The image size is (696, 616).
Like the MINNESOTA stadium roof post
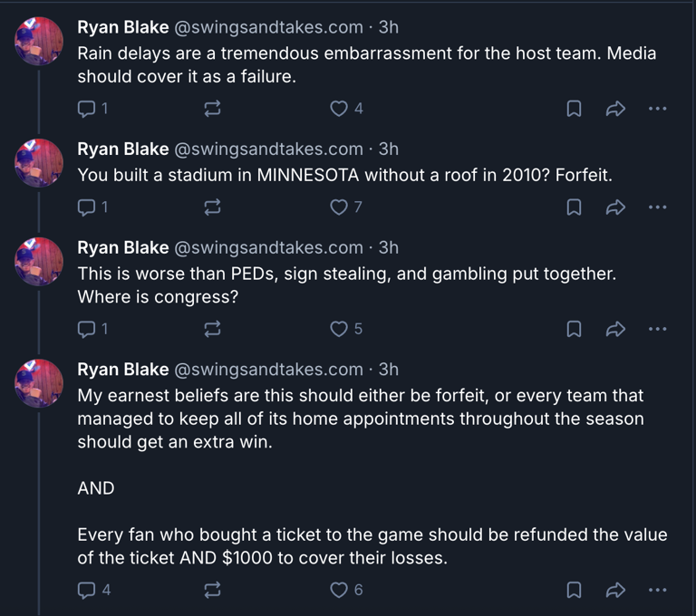point(339,207)
